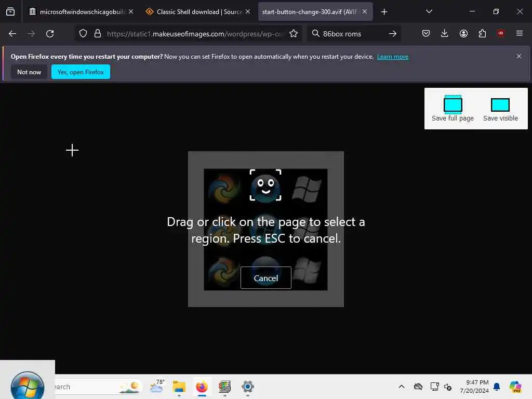Screen dimensions: 532x399
Task: Open File Explorer from the taskbar
Action: 179,387
